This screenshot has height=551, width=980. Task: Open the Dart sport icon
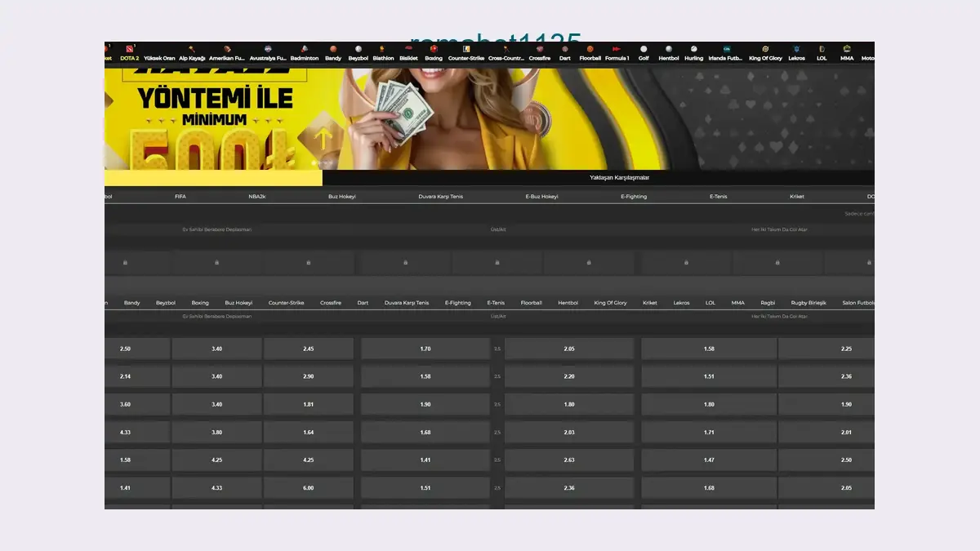[564, 50]
